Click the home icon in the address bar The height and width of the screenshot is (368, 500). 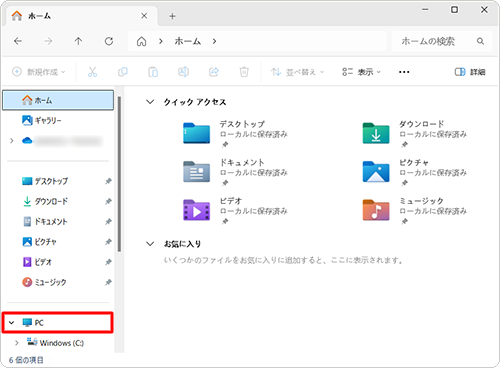pyautogui.click(x=142, y=41)
